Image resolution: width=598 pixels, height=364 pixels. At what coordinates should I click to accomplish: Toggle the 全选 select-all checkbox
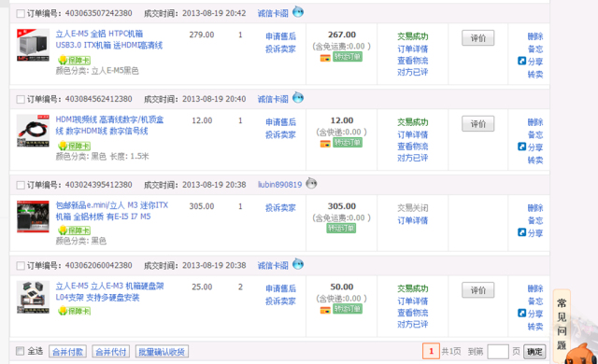[20, 351]
